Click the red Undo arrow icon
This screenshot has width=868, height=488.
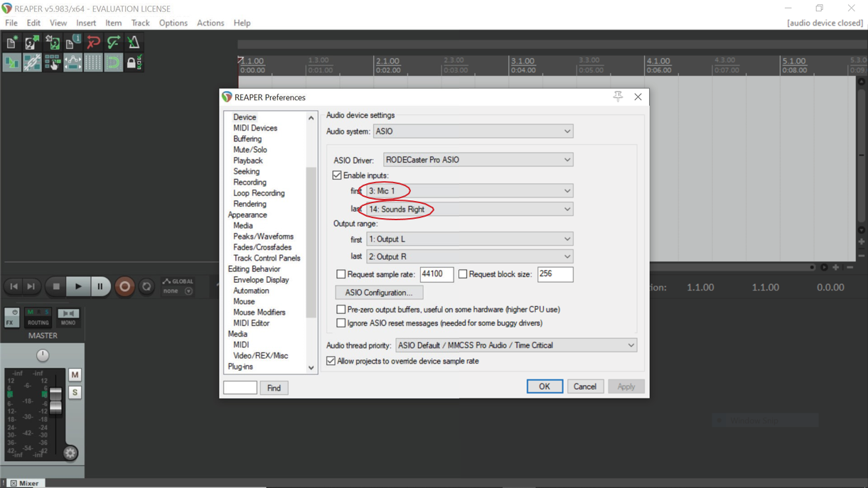(93, 43)
